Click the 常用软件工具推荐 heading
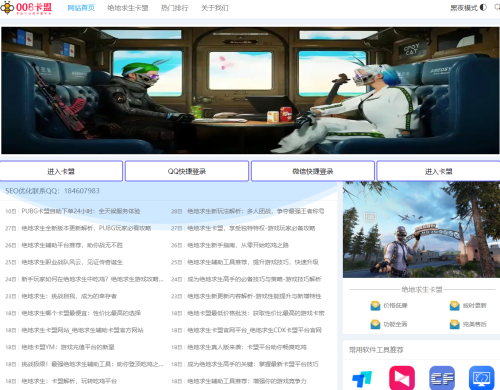The width and height of the screenshot is (500, 390). click(x=376, y=350)
